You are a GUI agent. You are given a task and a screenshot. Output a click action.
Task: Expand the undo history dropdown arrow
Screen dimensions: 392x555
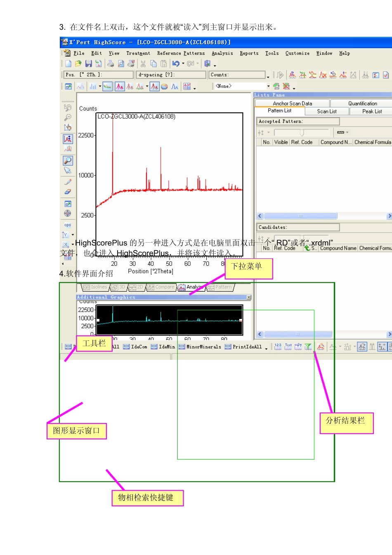tap(183, 64)
